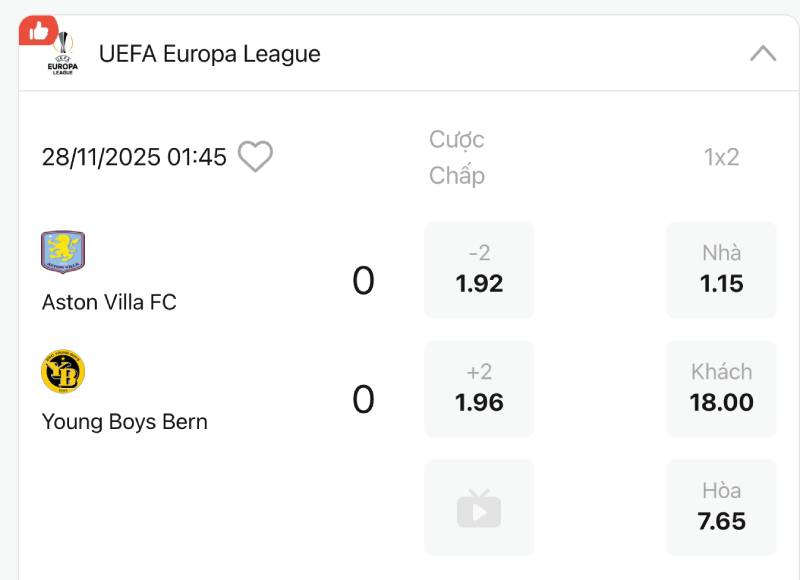Click the UEFA Europa League title
800x580 pixels.
210,54
